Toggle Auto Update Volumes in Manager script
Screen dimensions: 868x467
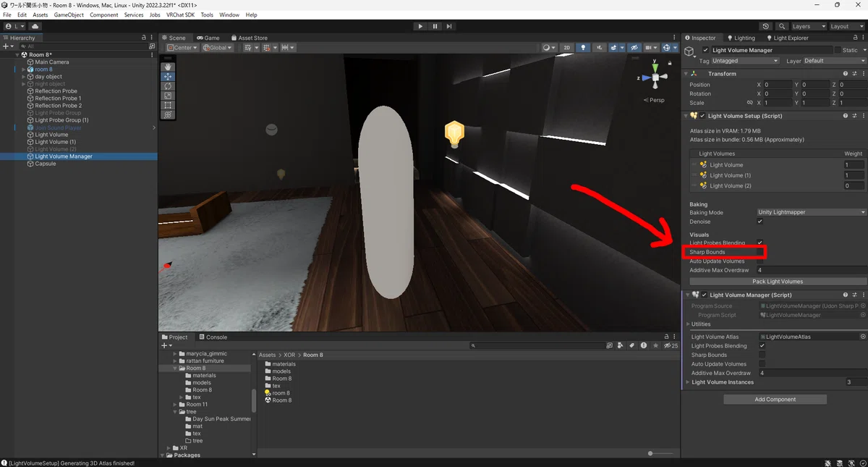click(x=762, y=364)
